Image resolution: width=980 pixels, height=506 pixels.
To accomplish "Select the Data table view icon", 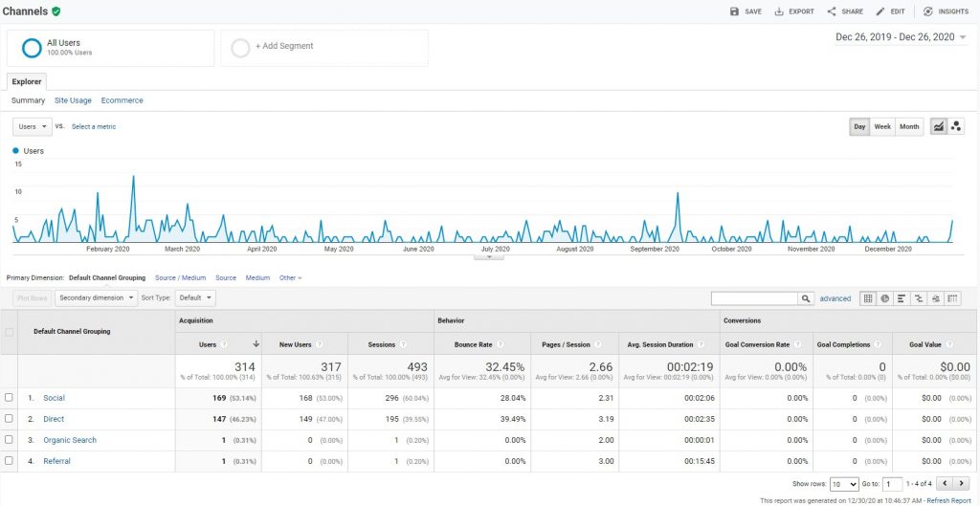I will [x=867, y=298].
